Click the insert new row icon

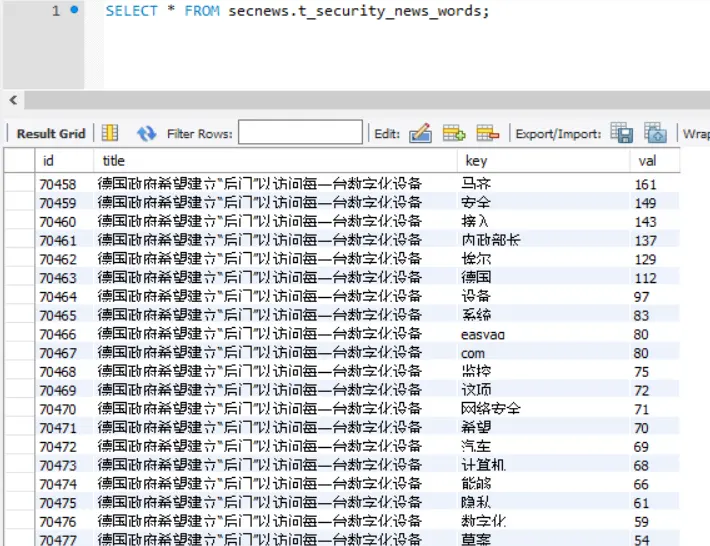pyautogui.click(x=454, y=134)
